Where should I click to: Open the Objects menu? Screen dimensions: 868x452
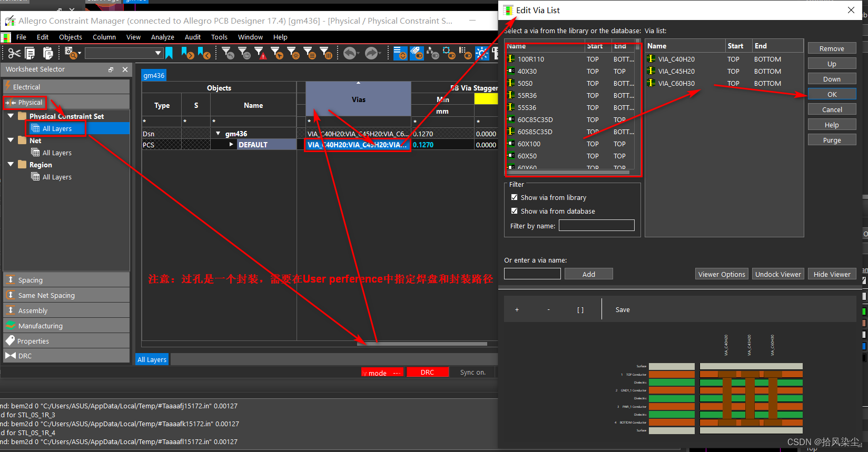coord(71,37)
